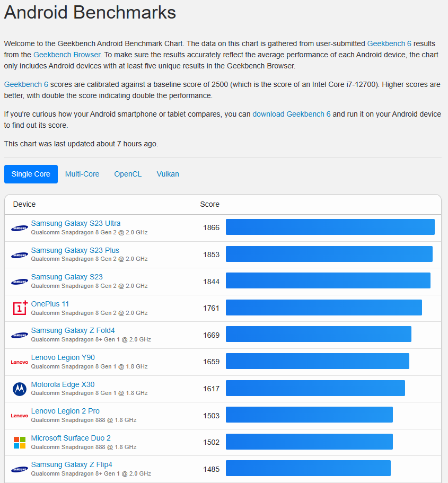Click the Galaxy Z Flip4 score bar
448x483 pixels.
click(x=308, y=468)
